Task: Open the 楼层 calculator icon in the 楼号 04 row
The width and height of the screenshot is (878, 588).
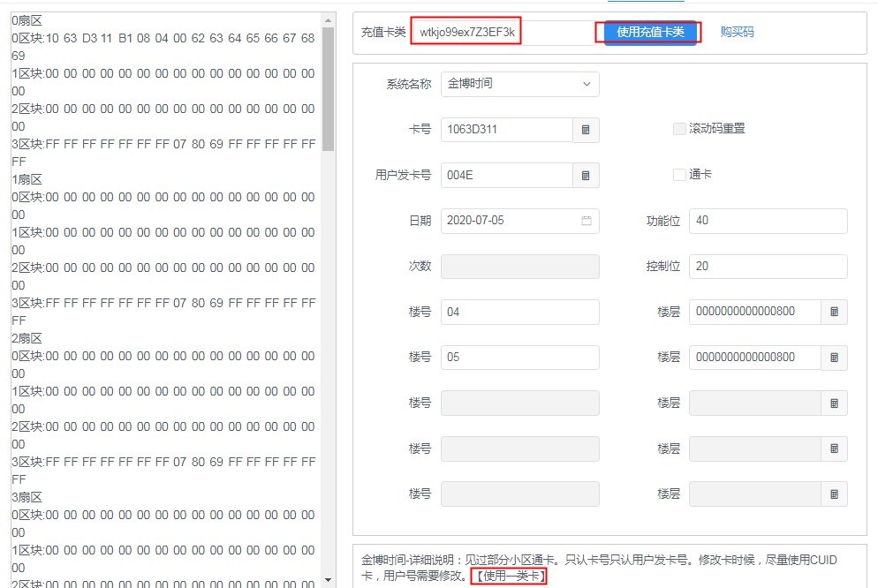Action: [x=834, y=313]
